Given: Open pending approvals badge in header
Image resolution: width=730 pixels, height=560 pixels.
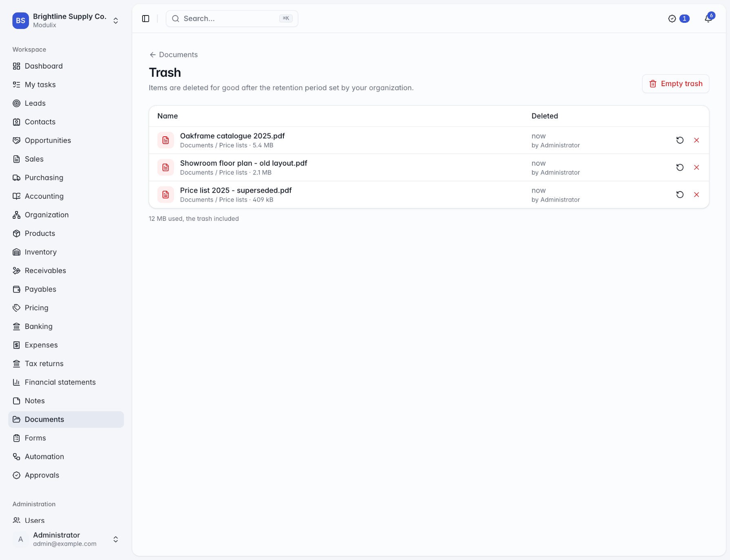Looking at the screenshot, I should (679, 19).
